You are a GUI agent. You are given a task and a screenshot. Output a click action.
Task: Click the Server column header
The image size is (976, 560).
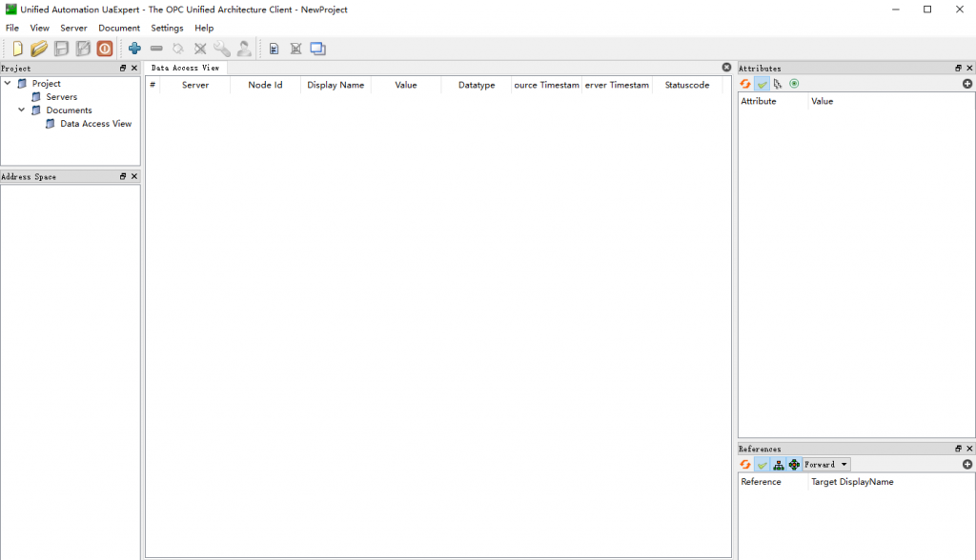point(194,86)
